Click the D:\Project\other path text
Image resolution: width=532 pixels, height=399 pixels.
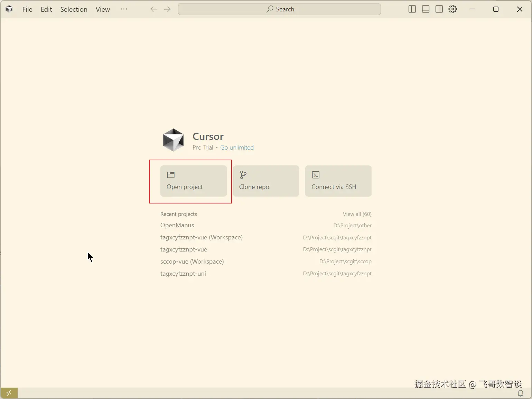[352, 226]
